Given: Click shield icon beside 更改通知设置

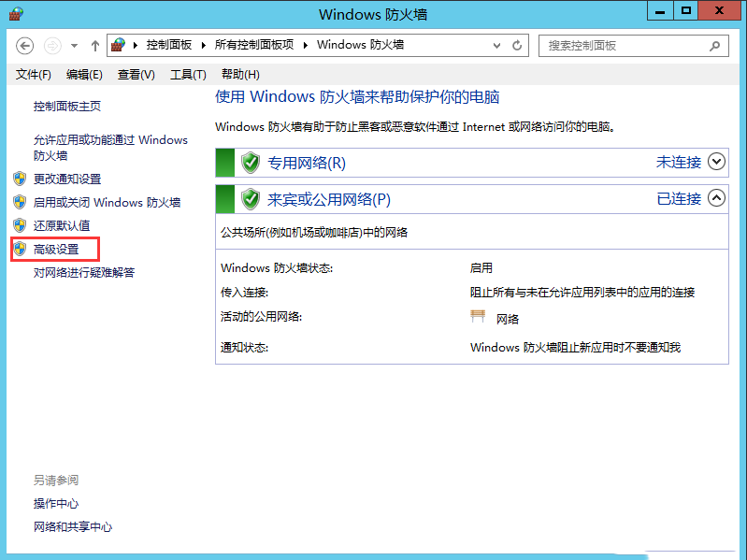Looking at the screenshot, I should pos(20,179).
